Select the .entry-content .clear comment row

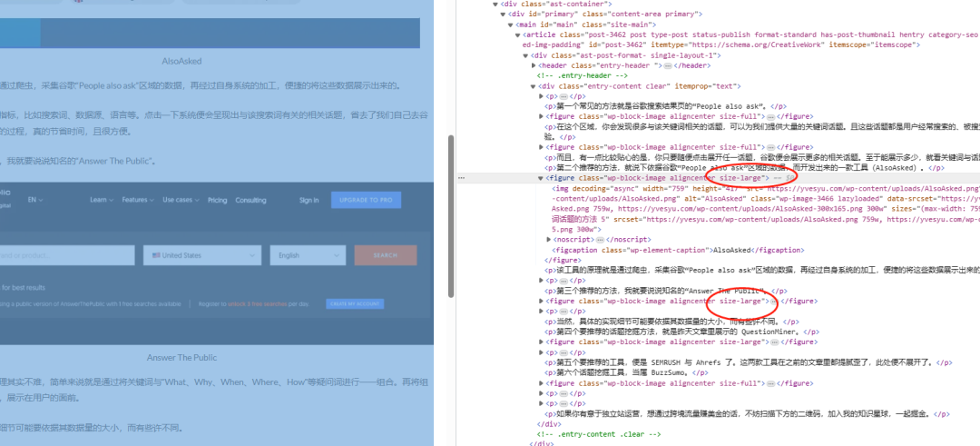pyautogui.click(x=598, y=434)
